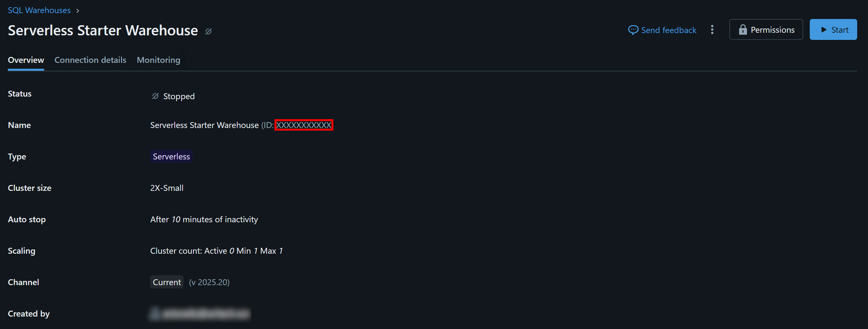
Task: Click the Current channel badge
Action: [x=167, y=282]
